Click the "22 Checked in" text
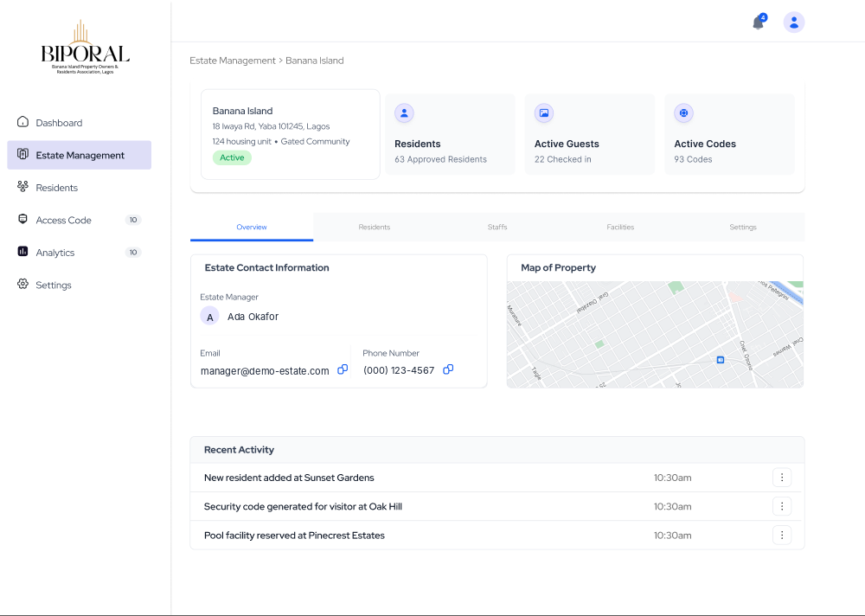Viewport: 865px width, 616px height. pos(563,159)
